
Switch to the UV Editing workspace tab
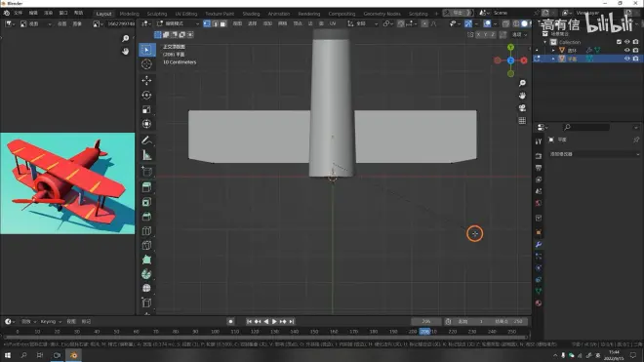pos(186,14)
